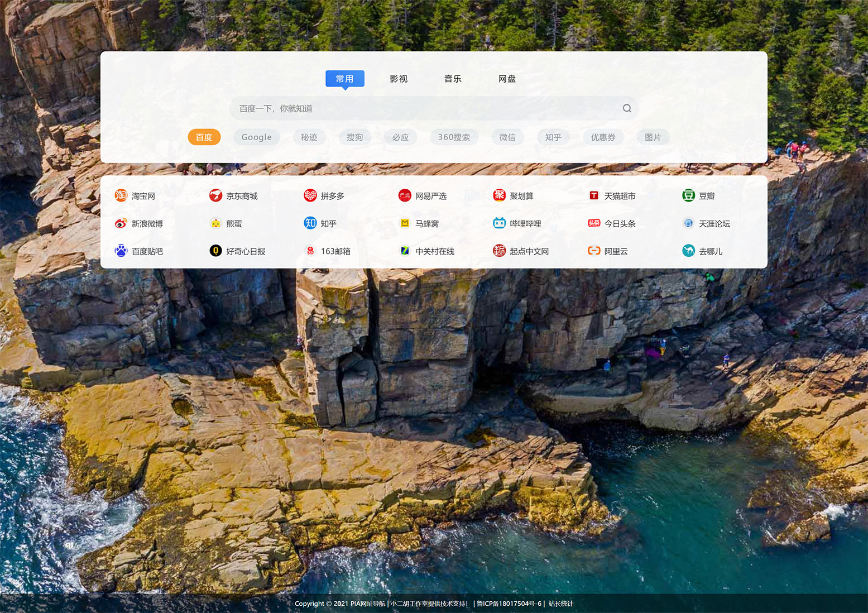Switch search engine to 搜狗

(x=354, y=137)
